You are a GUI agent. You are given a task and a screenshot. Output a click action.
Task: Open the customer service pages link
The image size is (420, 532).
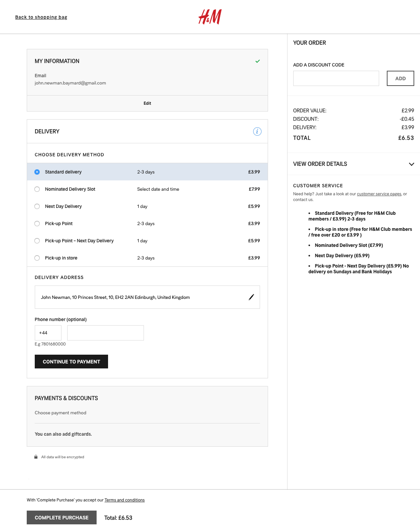coord(379,194)
